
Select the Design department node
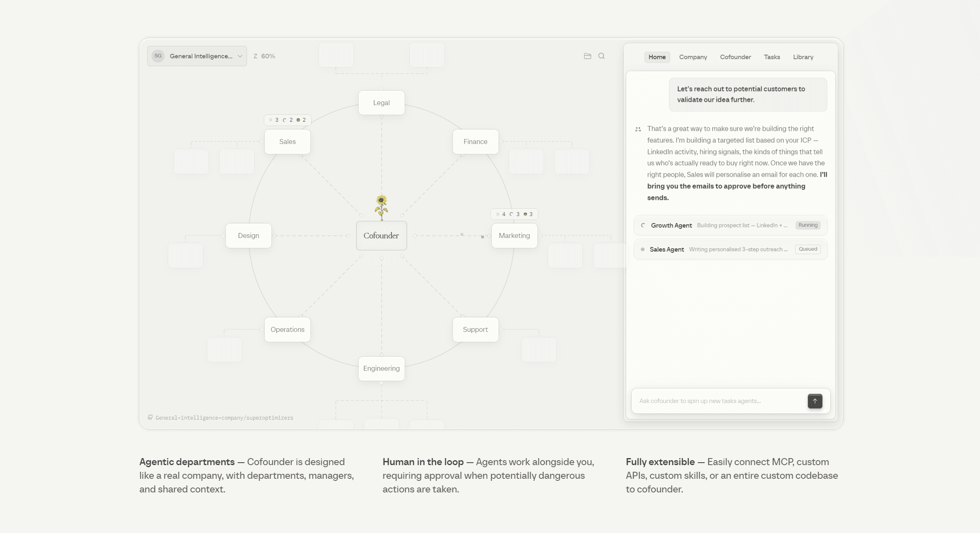tap(249, 235)
